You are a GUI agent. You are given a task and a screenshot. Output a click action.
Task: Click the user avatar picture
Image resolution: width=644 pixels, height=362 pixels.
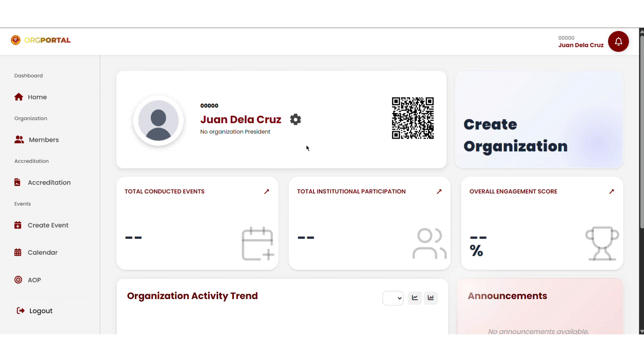158,120
